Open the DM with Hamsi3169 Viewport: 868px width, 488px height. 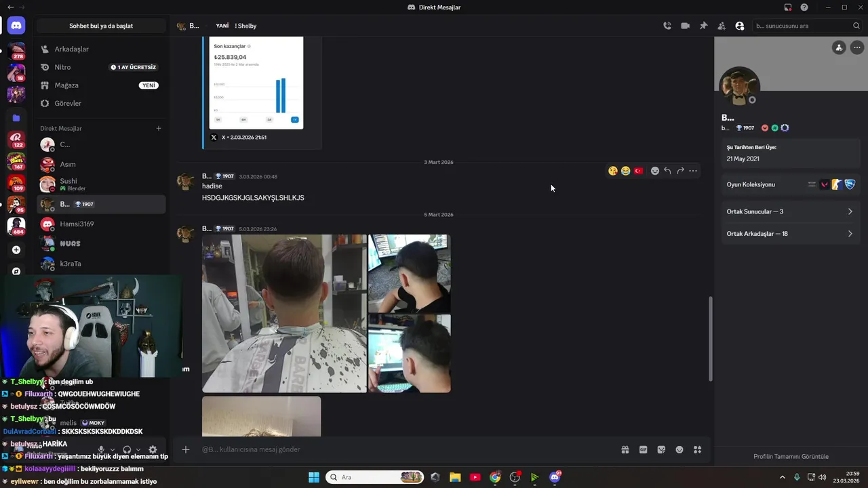[x=101, y=224]
